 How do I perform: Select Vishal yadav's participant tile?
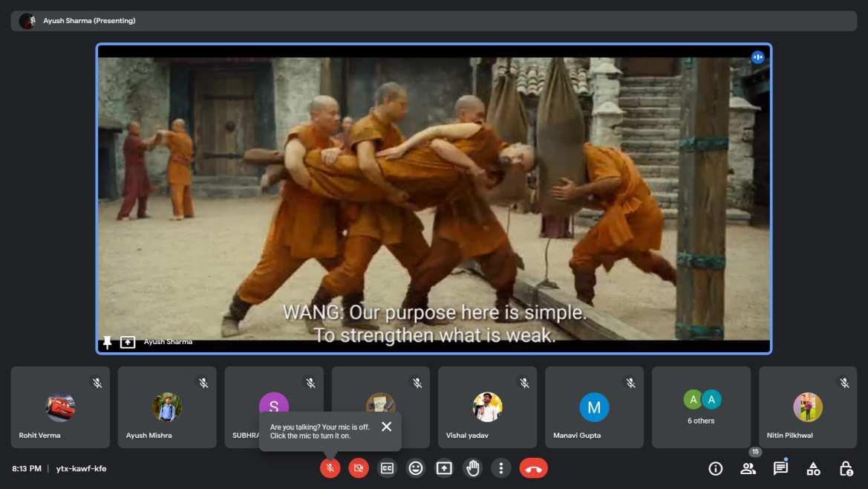[x=488, y=407]
